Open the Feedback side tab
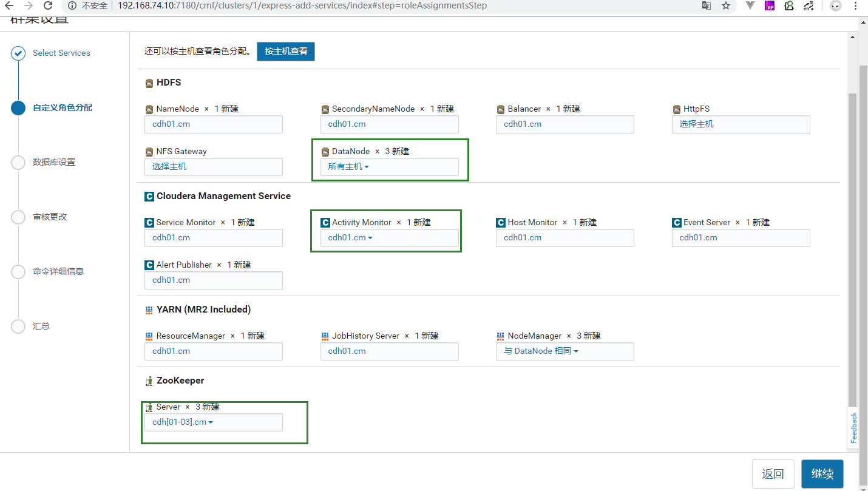Image resolution: width=868 pixels, height=491 pixels. coord(854,428)
